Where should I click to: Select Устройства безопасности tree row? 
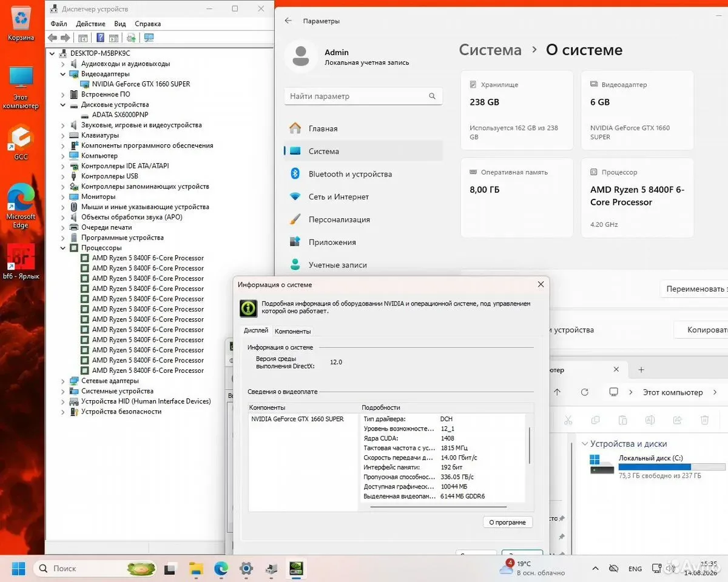point(121,411)
